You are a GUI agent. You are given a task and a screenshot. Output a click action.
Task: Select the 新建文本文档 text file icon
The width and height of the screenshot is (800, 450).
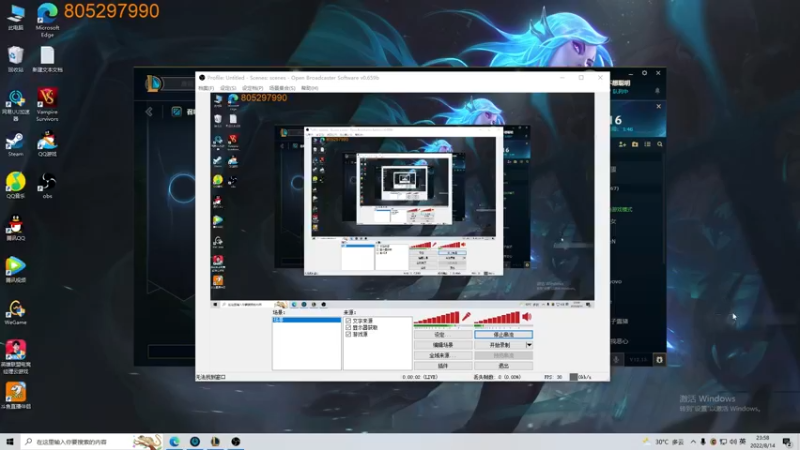click(47, 59)
